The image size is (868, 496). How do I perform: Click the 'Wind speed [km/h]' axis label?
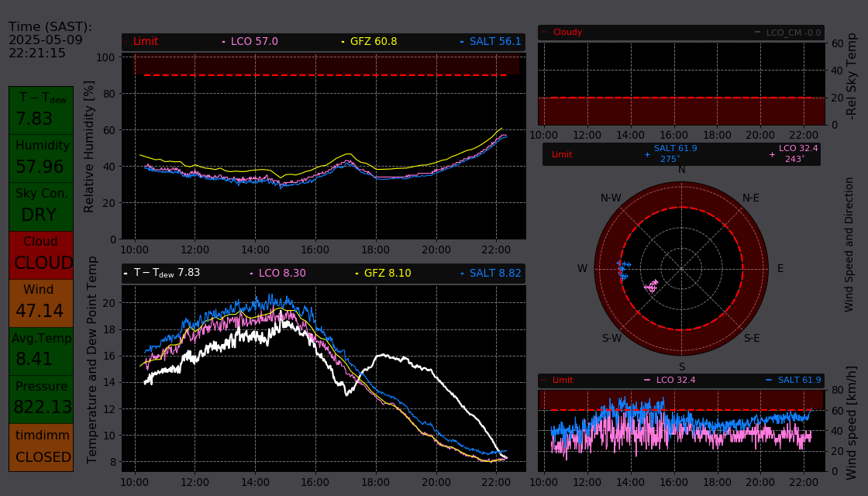pos(852,423)
